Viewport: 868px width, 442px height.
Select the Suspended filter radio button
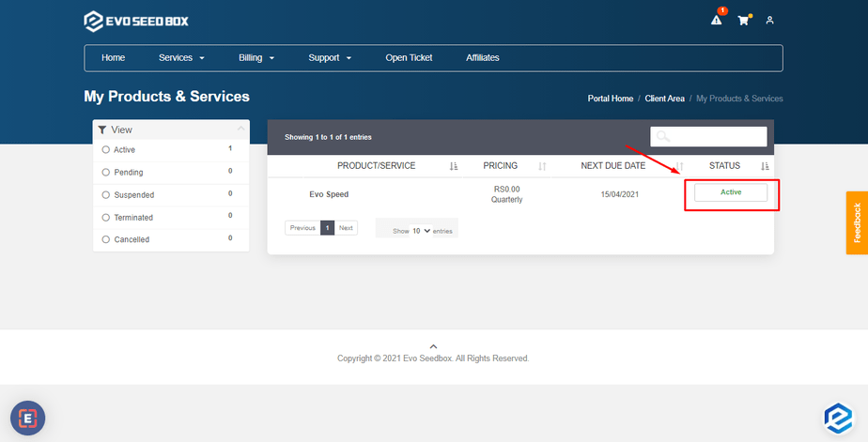coord(106,194)
